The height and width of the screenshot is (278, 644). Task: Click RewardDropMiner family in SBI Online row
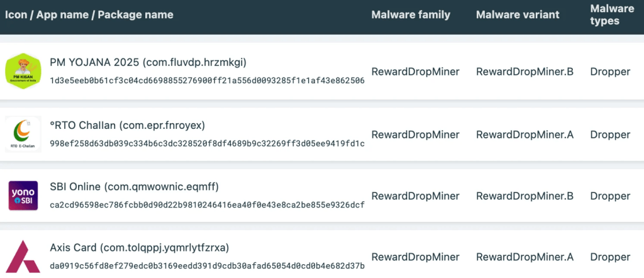coord(415,196)
